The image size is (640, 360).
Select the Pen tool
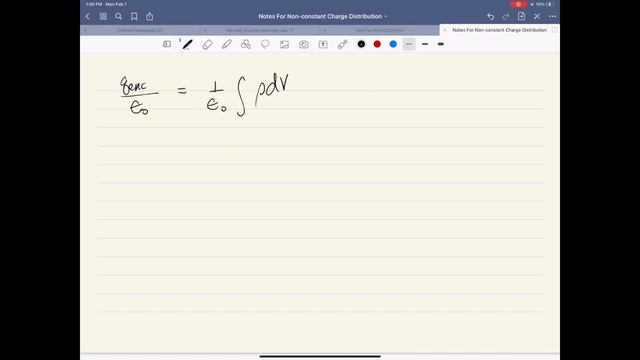tap(187, 44)
